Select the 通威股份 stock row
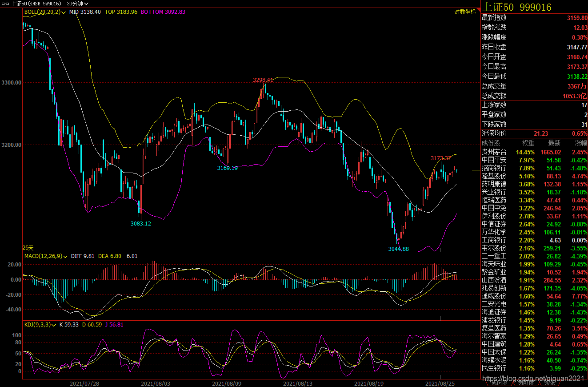Image resolution: width=588 pixels, height=387 pixels. pyautogui.click(x=535, y=296)
